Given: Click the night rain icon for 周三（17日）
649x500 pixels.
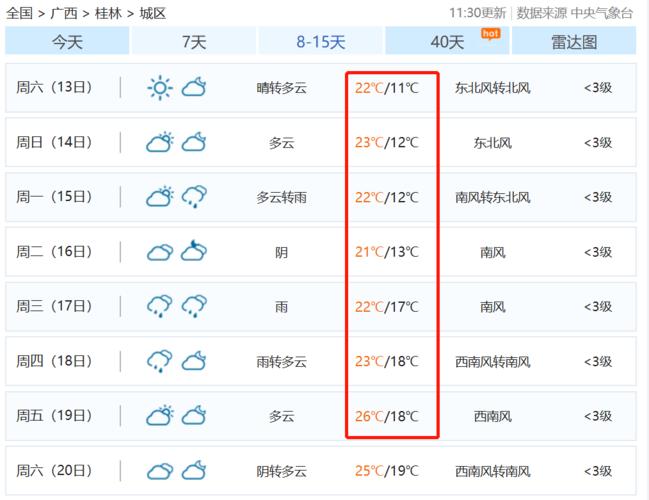Looking at the screenshot, I should coord(194,306).
